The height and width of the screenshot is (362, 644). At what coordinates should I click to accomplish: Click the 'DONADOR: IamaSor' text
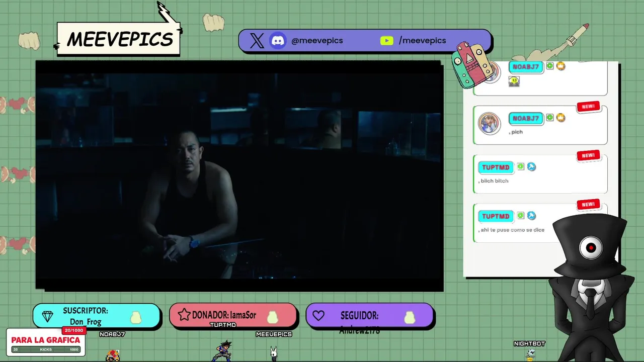224,315
